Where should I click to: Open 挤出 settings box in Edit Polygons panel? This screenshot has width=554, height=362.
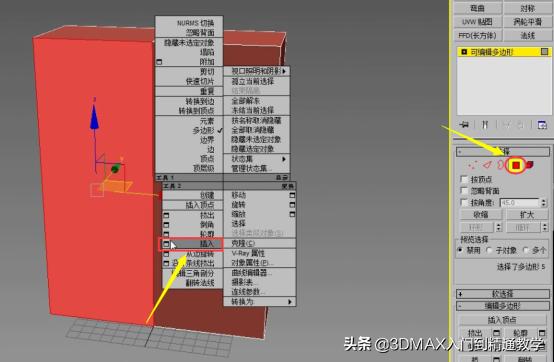[x=497, y=333]
